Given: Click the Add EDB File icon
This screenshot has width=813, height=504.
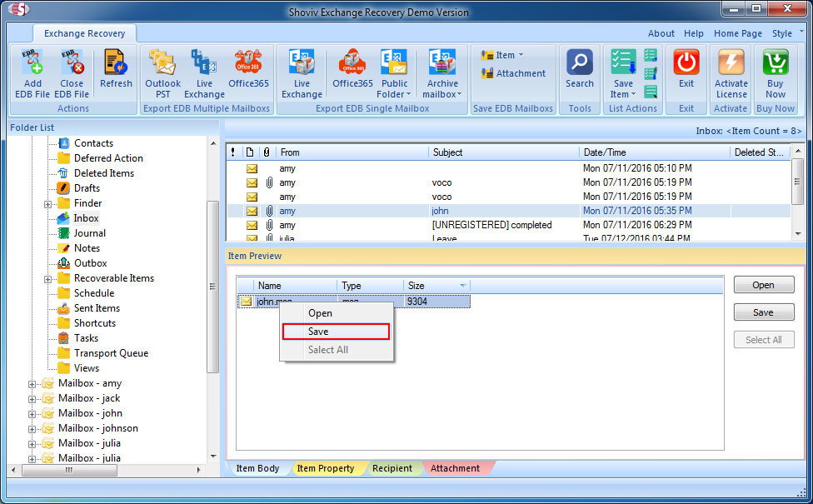Looking at the screenshot, I should pos(32,63).
